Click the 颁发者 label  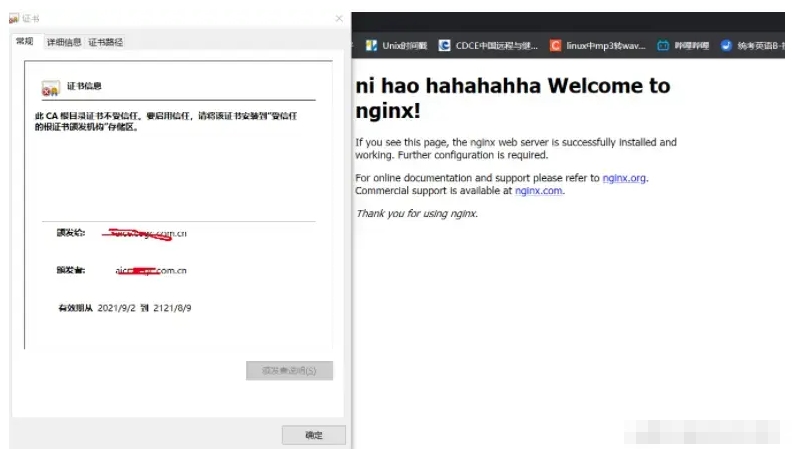pyautogui.click(x=71, y=270)
